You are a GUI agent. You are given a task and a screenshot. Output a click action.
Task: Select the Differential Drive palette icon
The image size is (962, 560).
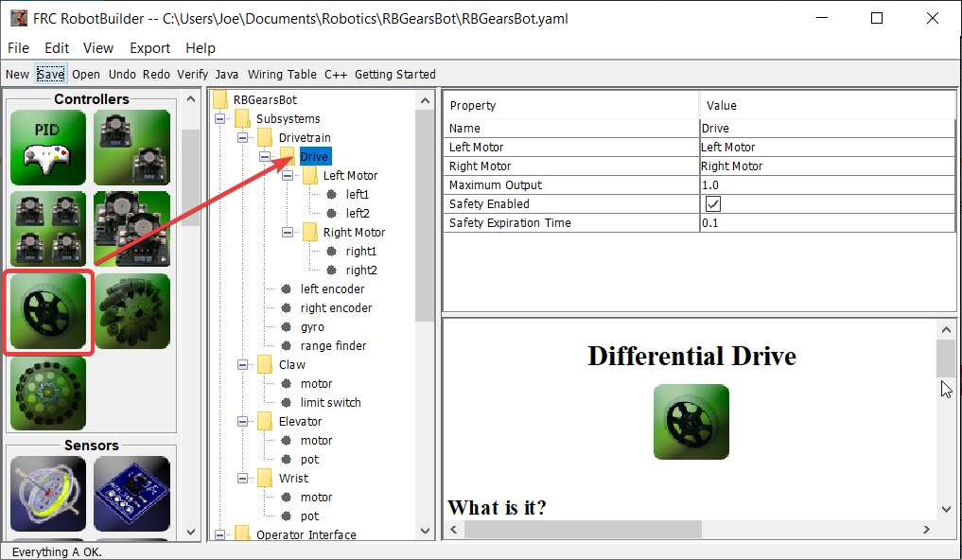(x=48, y=311)
